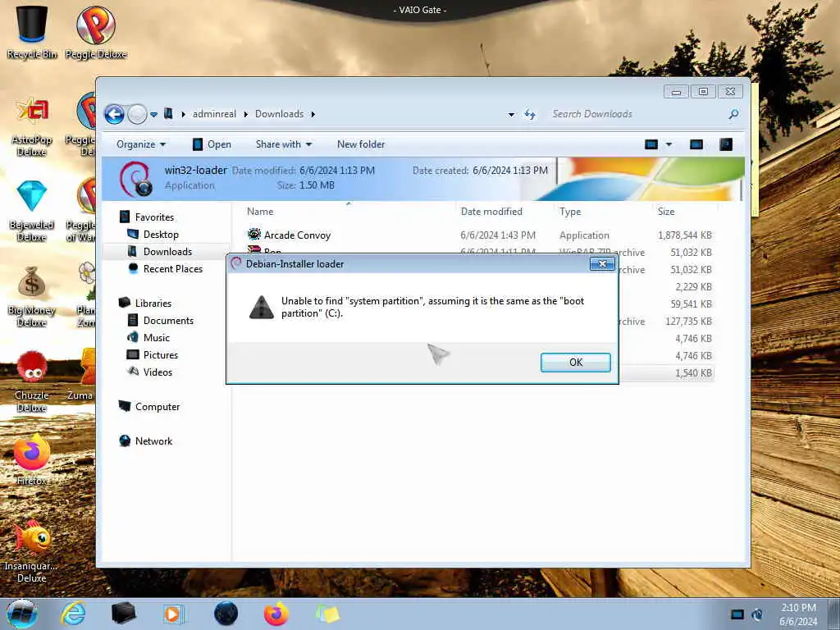
Task: Toggle the preview pane icon
Action: click(696, 144)
